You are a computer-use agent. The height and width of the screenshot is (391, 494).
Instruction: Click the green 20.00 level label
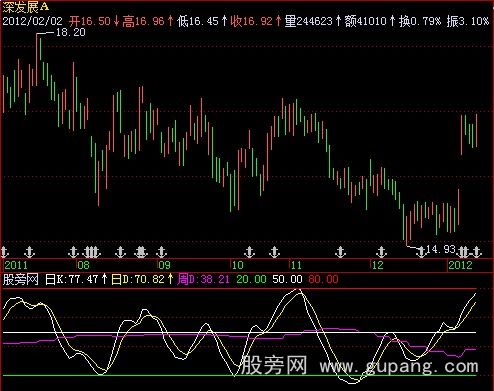point(251,279)
